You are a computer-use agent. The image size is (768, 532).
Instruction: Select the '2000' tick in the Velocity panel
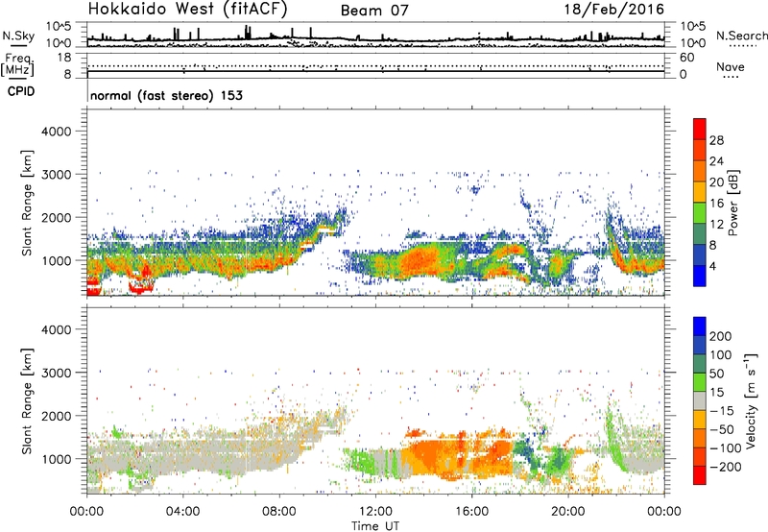click(x=57, y=416)
